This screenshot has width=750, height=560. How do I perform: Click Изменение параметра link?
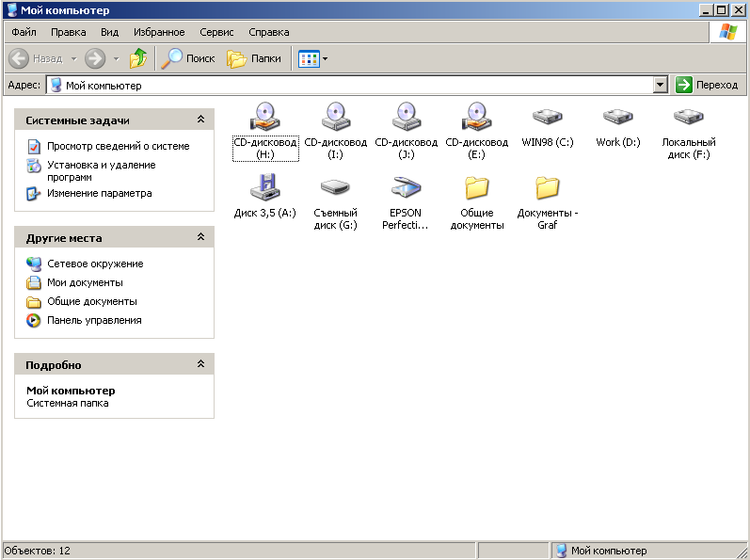coord(100,193)
